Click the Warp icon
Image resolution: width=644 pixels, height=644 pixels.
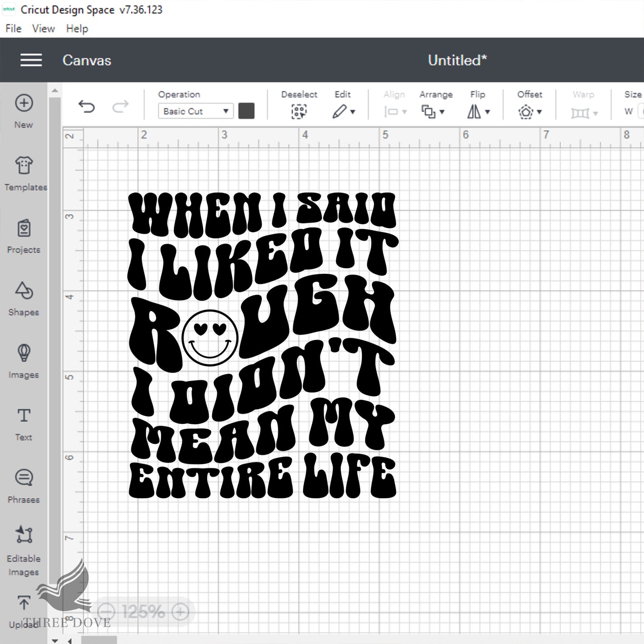[580, 113]
